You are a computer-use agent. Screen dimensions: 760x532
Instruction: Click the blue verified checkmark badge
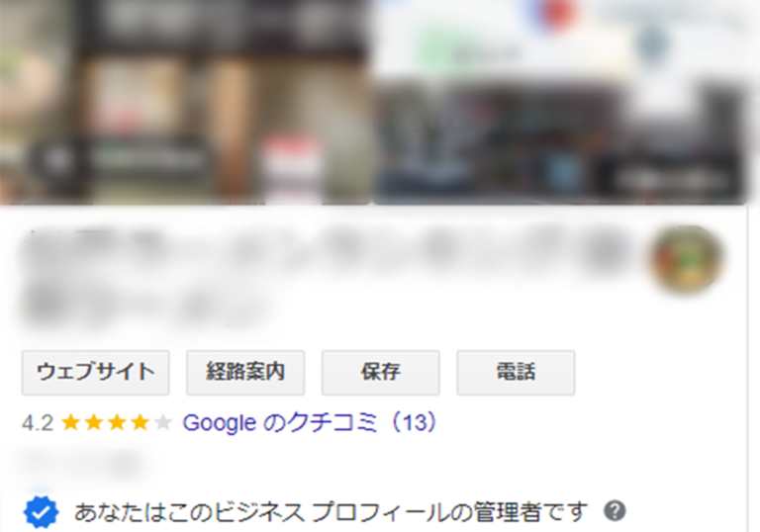point(41,511)
